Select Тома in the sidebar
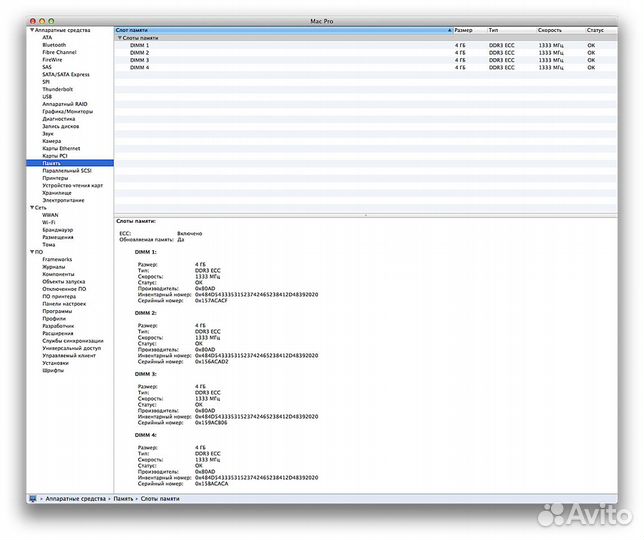Screen dimensions: 644x540 click(x=48, y=244)
